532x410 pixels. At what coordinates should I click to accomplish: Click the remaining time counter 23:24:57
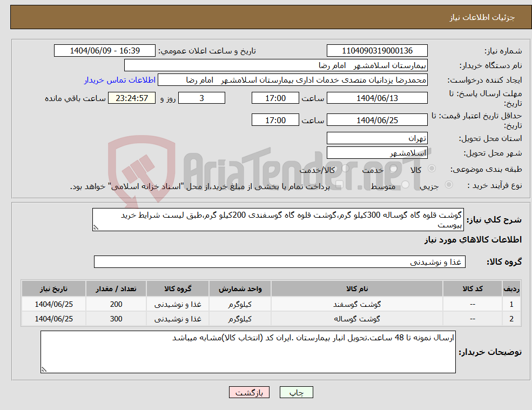pyautogui.click(x=132, y=98)
